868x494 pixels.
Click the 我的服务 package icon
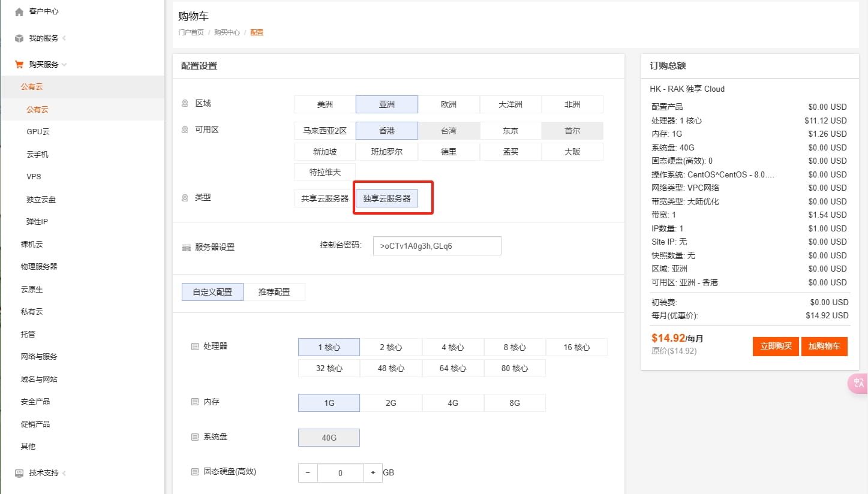[x=19, y=38]
